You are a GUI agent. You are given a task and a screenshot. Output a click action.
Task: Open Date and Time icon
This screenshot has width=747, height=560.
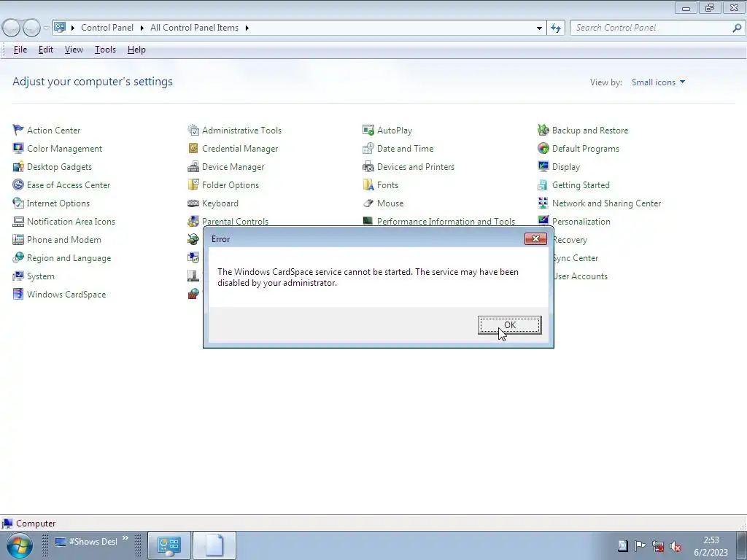(368, 148)
